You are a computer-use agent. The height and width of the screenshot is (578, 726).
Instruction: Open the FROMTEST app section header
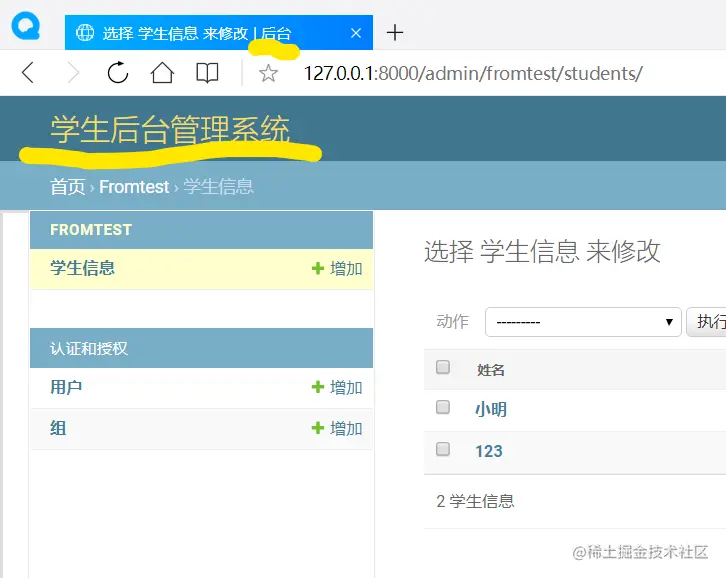[91, 230]
